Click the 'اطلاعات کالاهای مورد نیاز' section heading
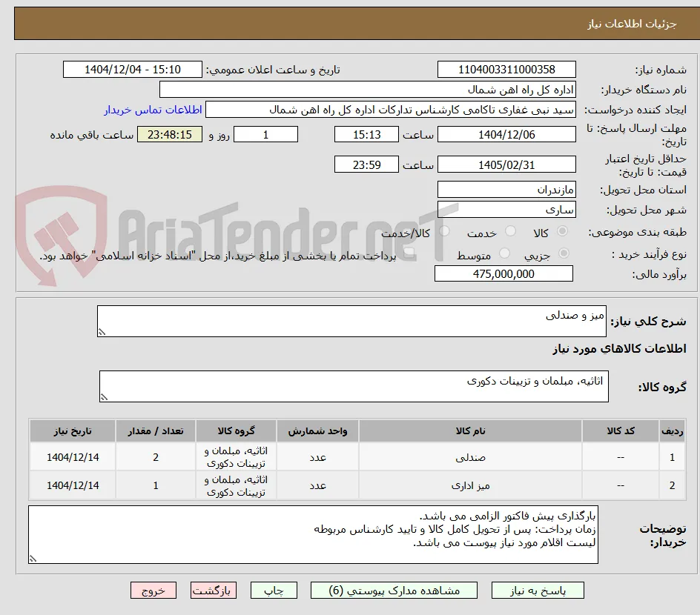700x615 pixels. [x=619, y=348]
